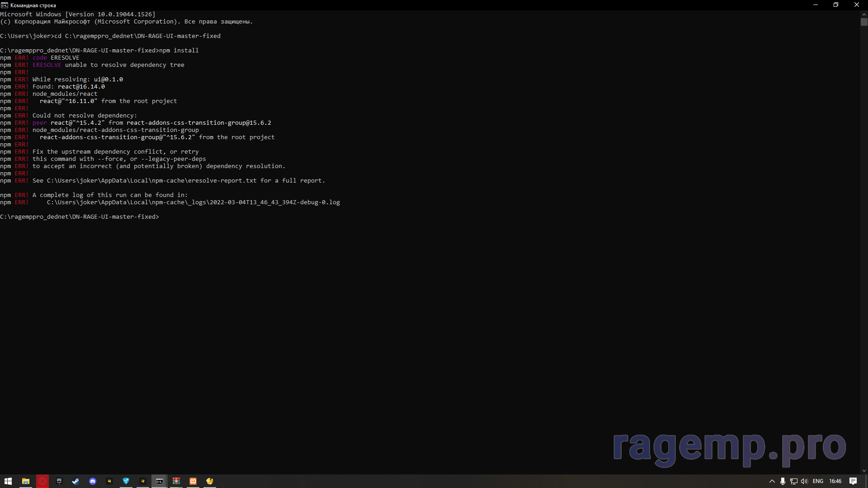Open Discord from the taskbar

pos(93,481)
